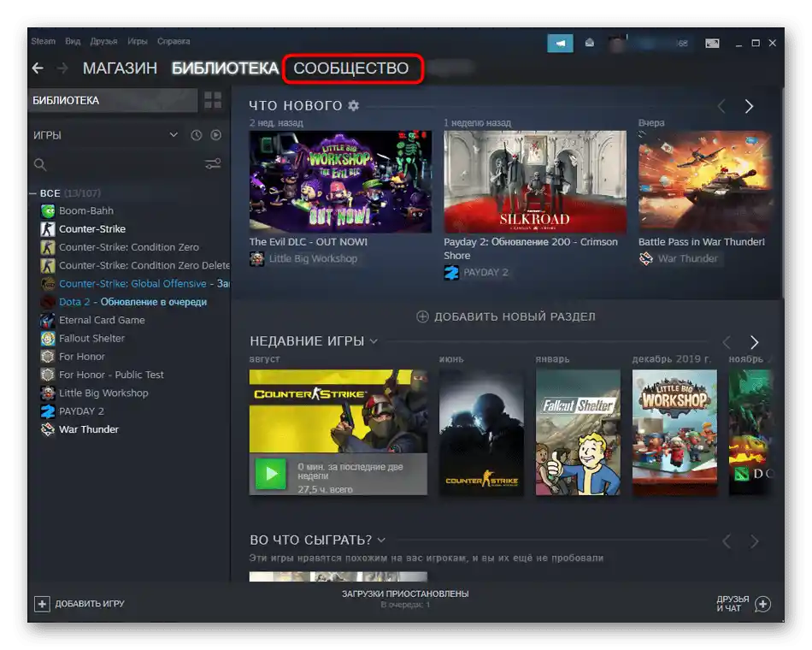The width and height of the screenshot is (812, 650).
Task: Show previous What's New items arrow
Action: point(721,106)
